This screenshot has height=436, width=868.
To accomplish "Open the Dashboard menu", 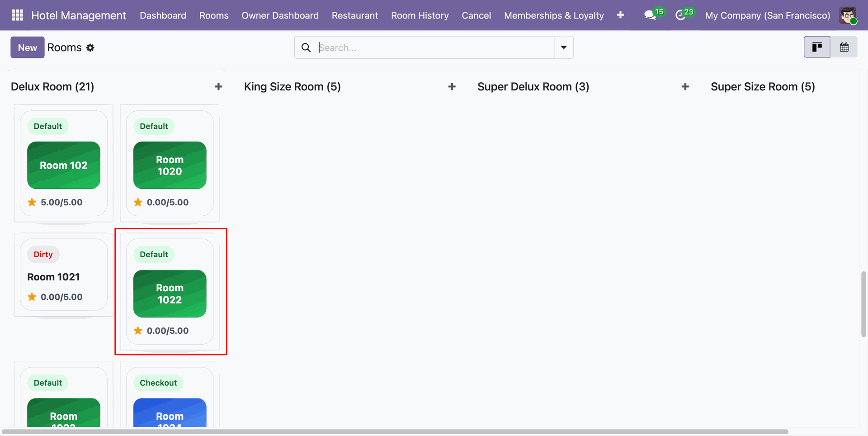I will [x=163, y=15].
